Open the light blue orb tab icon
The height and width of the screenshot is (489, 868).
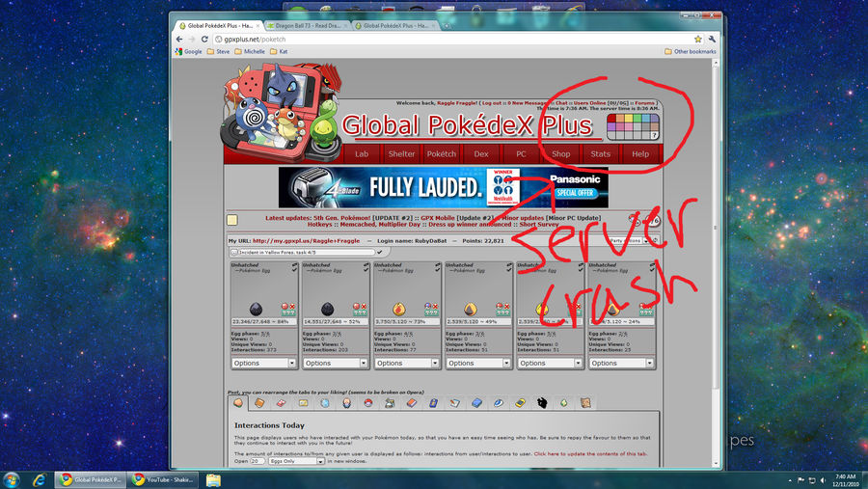point(324,403)
